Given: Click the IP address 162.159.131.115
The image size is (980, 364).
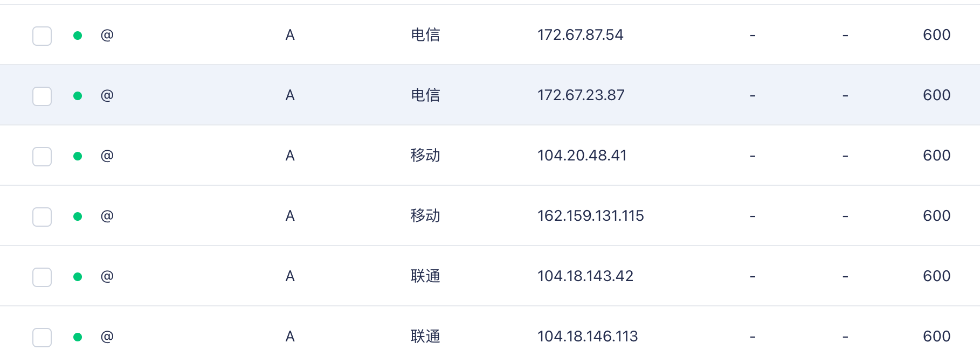Looking at the screenshot, I should pyautogui.click(x=590, y=215).
